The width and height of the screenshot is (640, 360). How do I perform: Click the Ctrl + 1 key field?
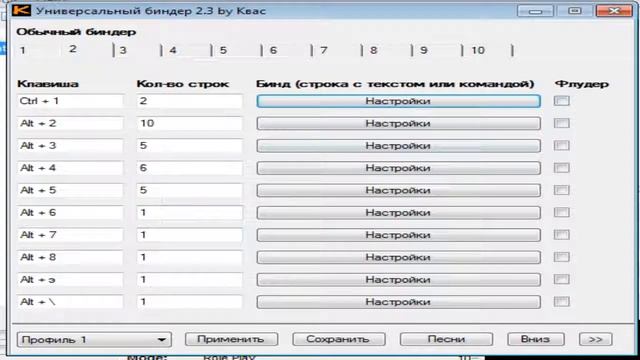(70, 101)
